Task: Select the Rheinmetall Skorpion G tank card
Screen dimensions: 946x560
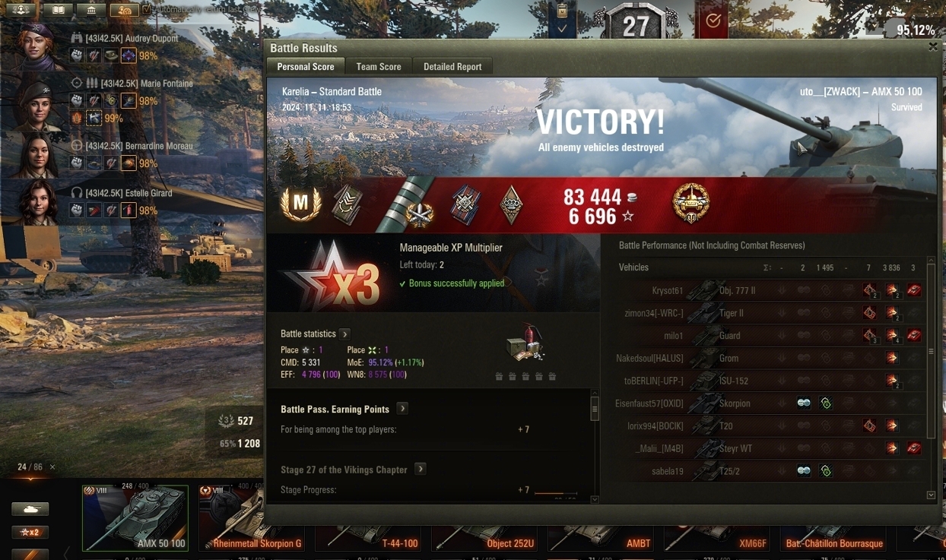Action: (252, 518)
